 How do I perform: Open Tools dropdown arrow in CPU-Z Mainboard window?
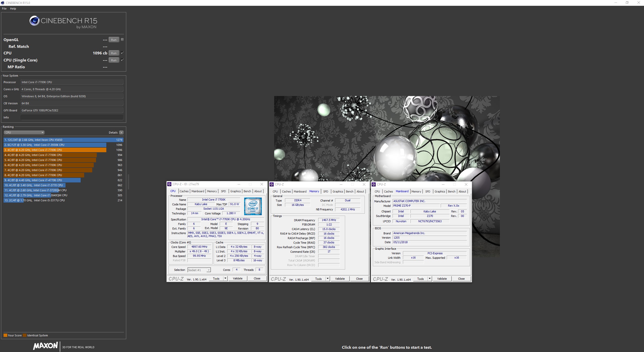[430, 279]
